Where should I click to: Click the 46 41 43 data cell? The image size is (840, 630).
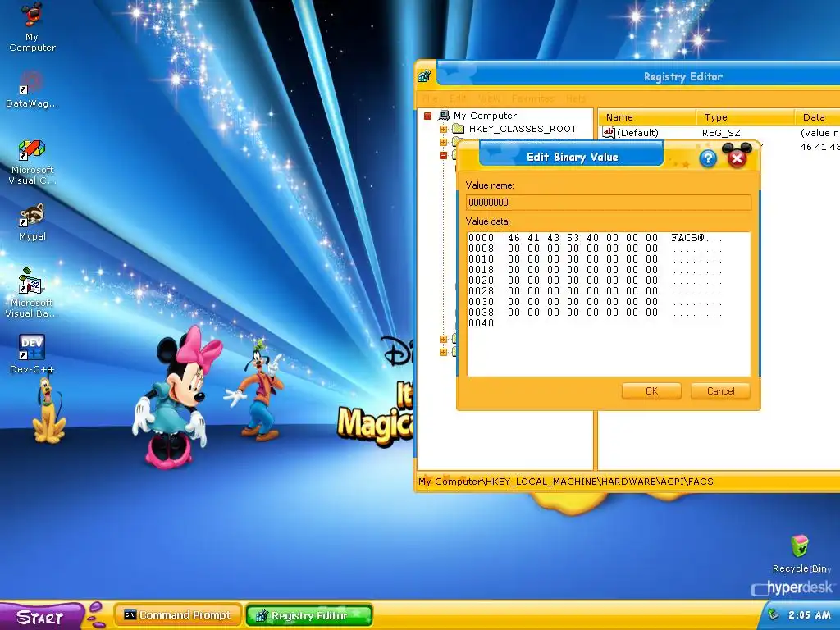pyautogui.click(x=819, y=147)
